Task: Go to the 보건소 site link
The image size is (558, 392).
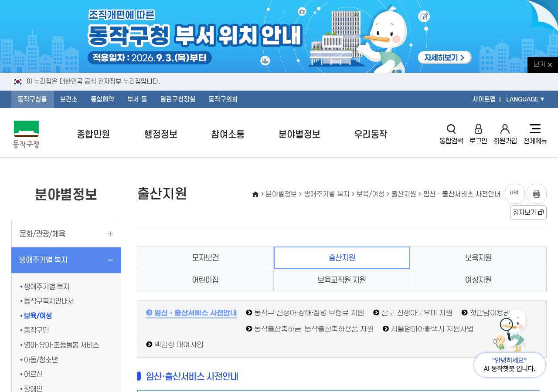Action: [x=69, y=99]
